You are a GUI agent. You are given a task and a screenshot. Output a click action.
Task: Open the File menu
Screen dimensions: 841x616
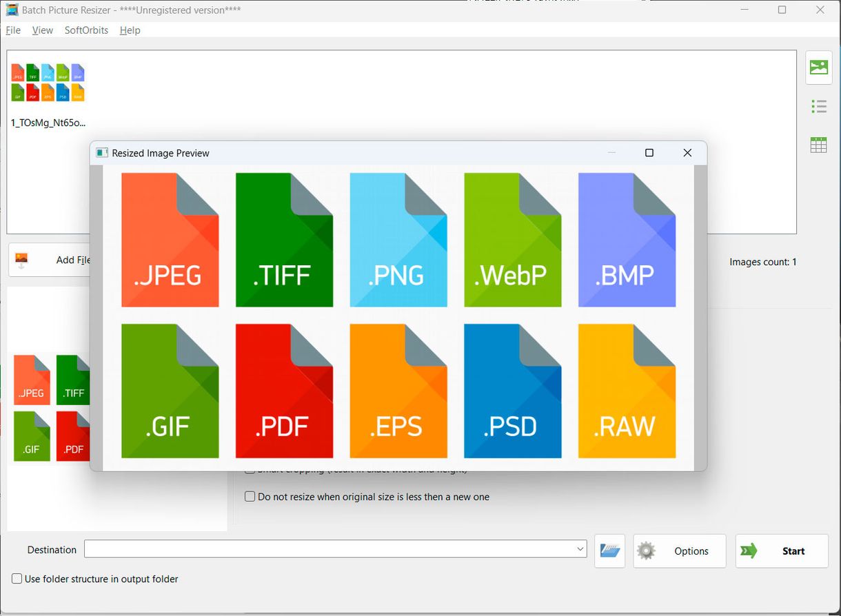(x=12, y=30)
